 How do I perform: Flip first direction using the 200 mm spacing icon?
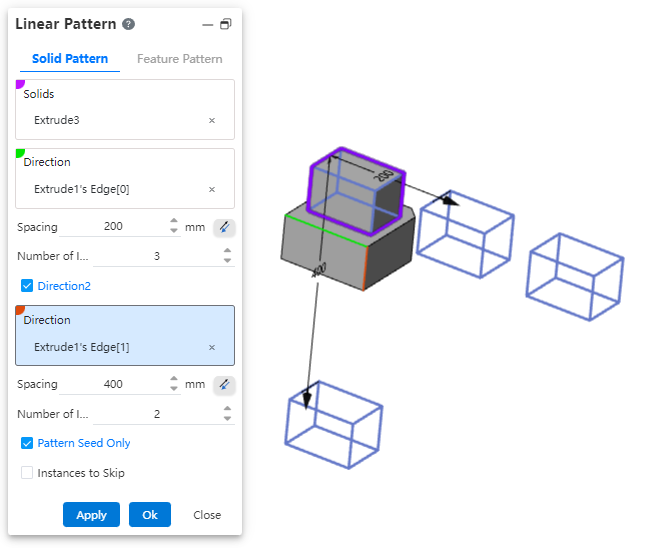pyautogui.click(x=224, y=227)
